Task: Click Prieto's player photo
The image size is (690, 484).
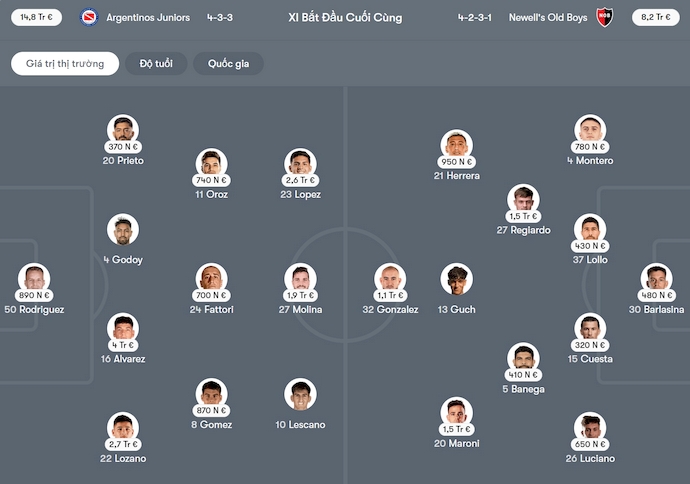Action: 123,129
